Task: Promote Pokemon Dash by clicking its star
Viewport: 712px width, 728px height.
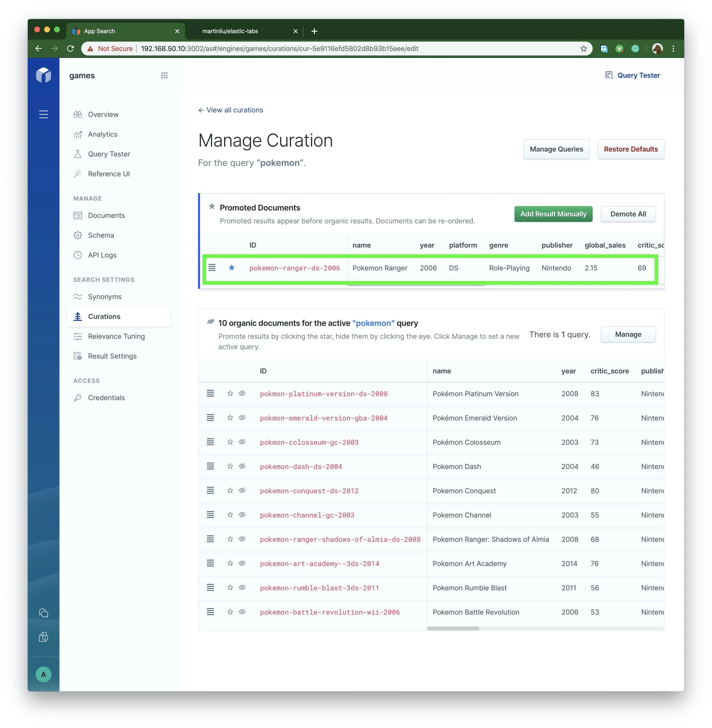Action: tap(230, 466)
